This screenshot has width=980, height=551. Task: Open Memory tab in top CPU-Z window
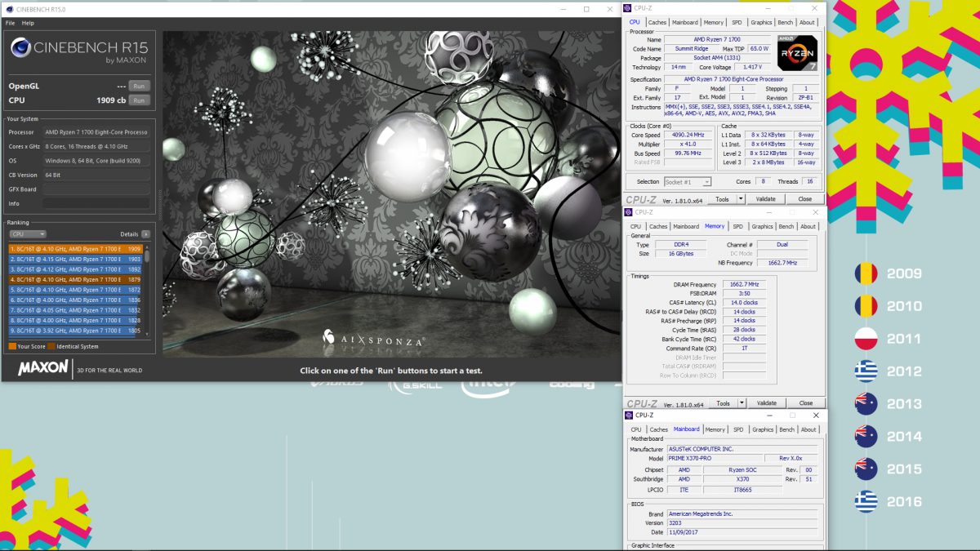pos(713,23)
